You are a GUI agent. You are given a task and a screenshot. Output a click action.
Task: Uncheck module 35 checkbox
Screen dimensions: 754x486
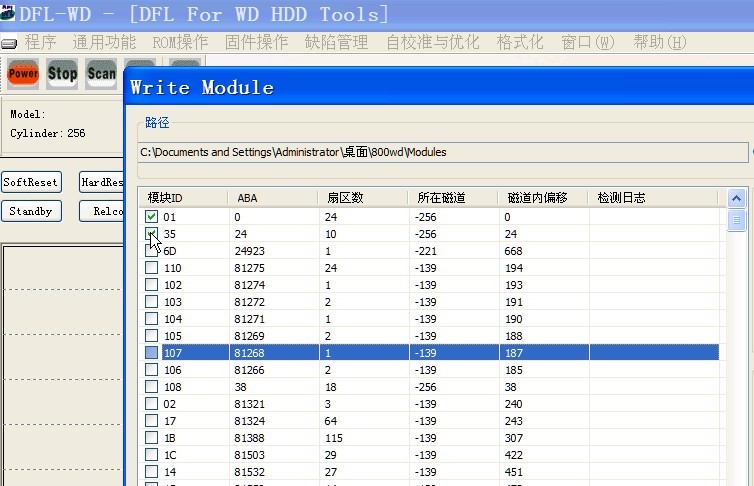(x=151, y=234)
